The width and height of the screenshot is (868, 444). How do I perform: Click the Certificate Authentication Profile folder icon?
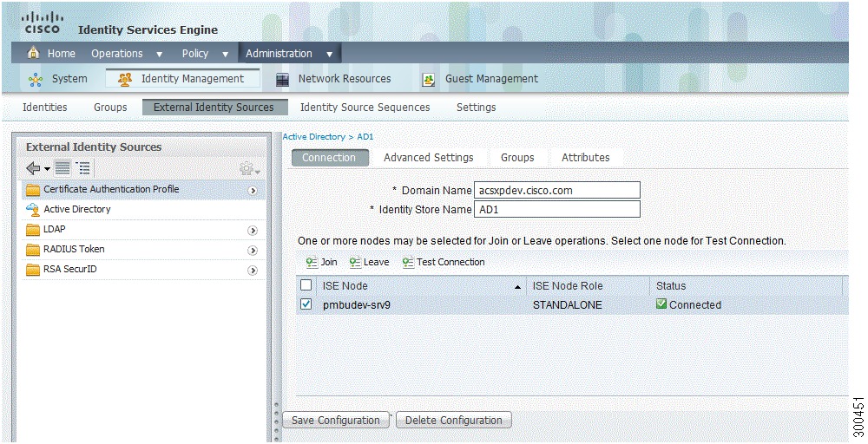(33, 190)
